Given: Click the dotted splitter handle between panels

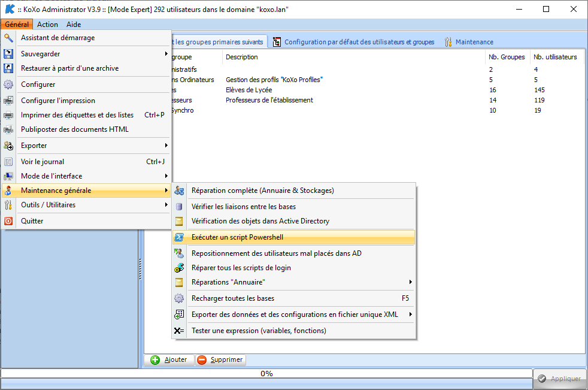Looking at the screenshot, I should [141, 269].
